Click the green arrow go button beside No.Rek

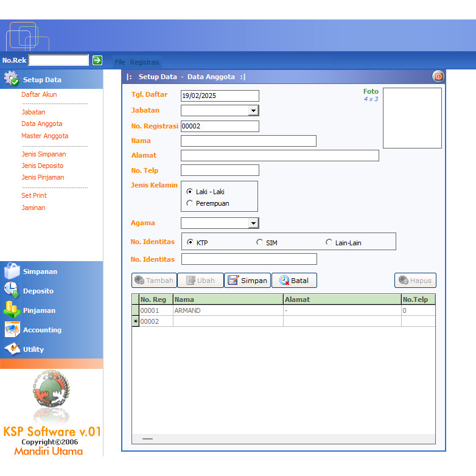tap(97, 60)
